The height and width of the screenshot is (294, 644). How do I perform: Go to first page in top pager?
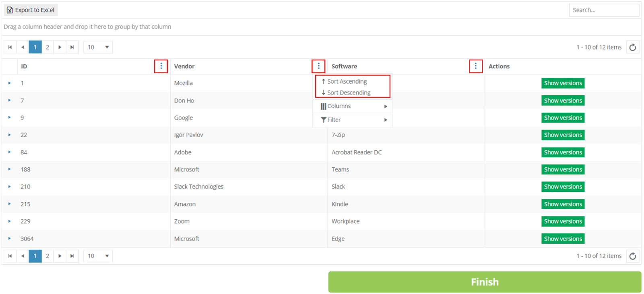(x=10, y=47)
